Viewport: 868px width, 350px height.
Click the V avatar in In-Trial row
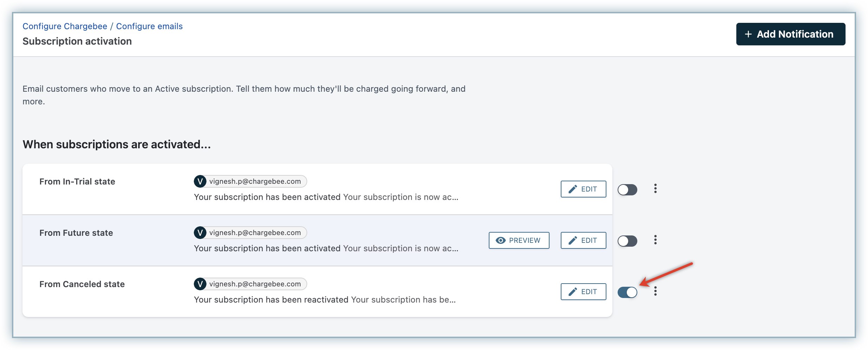coord(200,181)
